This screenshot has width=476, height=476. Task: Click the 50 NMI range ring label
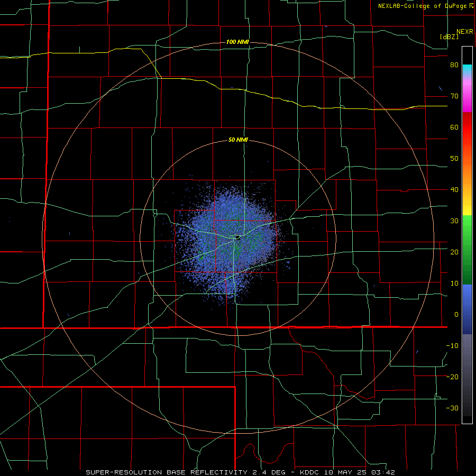(238, 140)
